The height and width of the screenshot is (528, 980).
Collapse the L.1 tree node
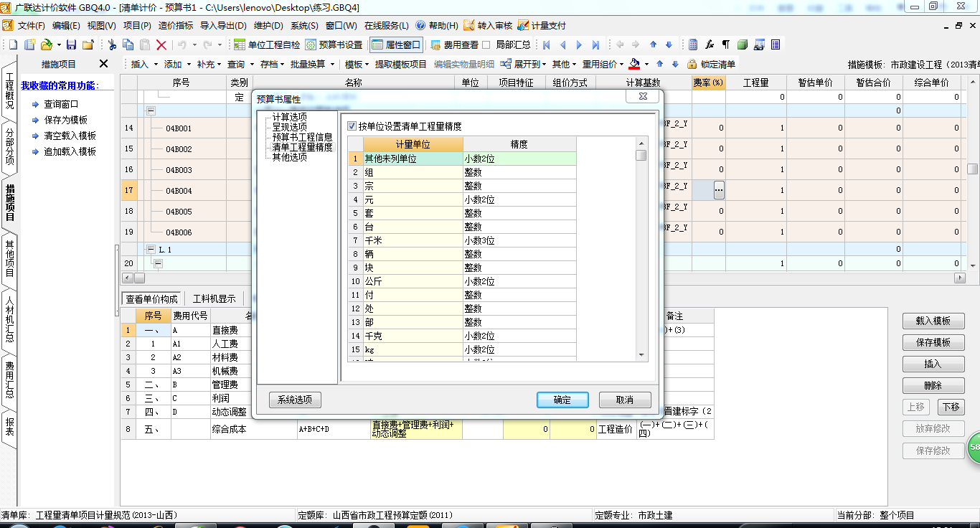(151, 250)
